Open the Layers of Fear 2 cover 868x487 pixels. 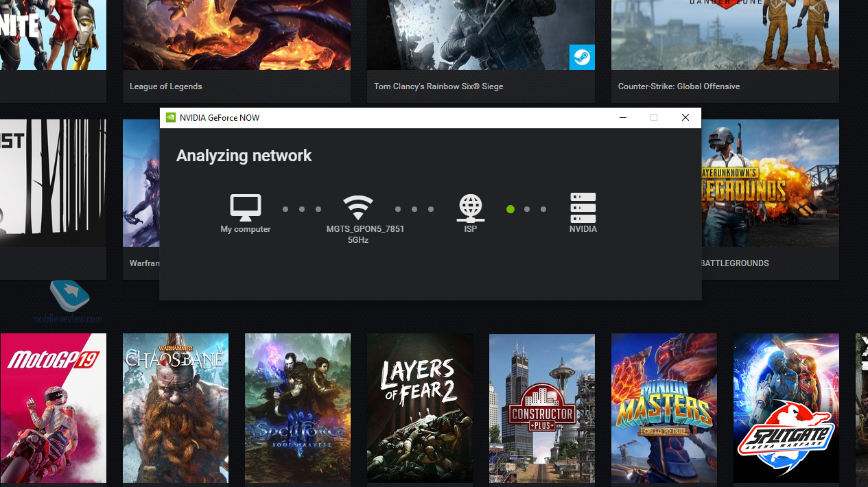point(419,408)
